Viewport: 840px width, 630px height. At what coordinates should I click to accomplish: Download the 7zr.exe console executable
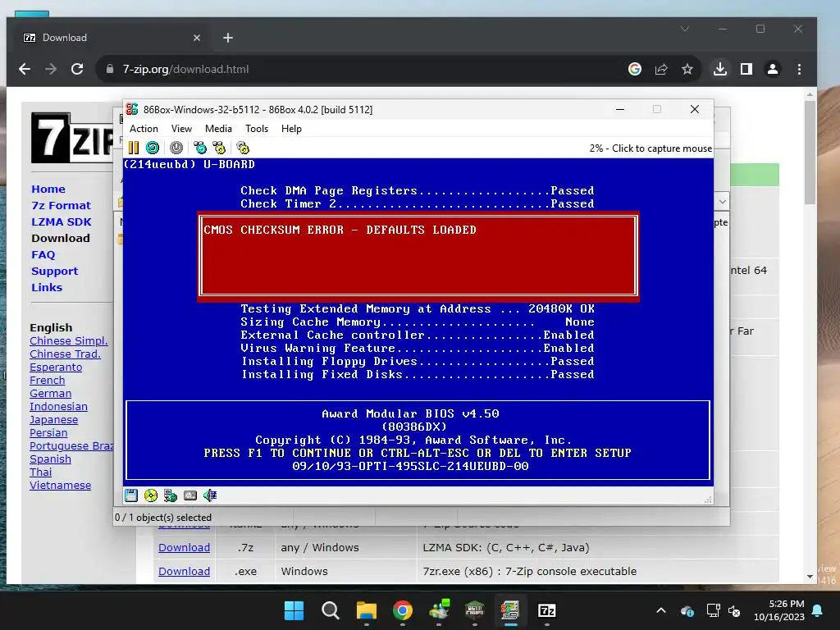[x=184, y=572]
